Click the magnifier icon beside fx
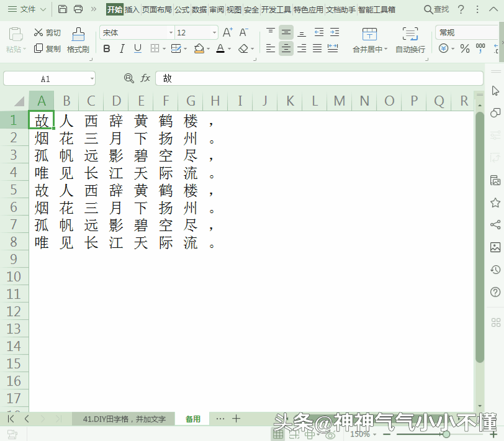The image size is (504, 441). point(129,78)
